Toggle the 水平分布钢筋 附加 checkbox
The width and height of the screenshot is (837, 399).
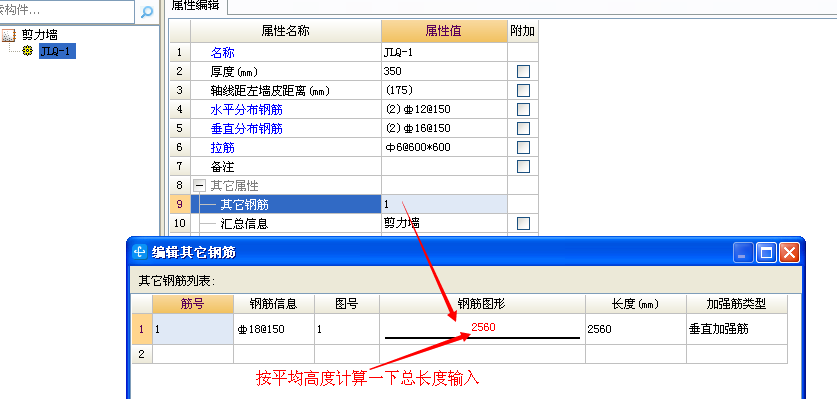click(x=523, y=109)
